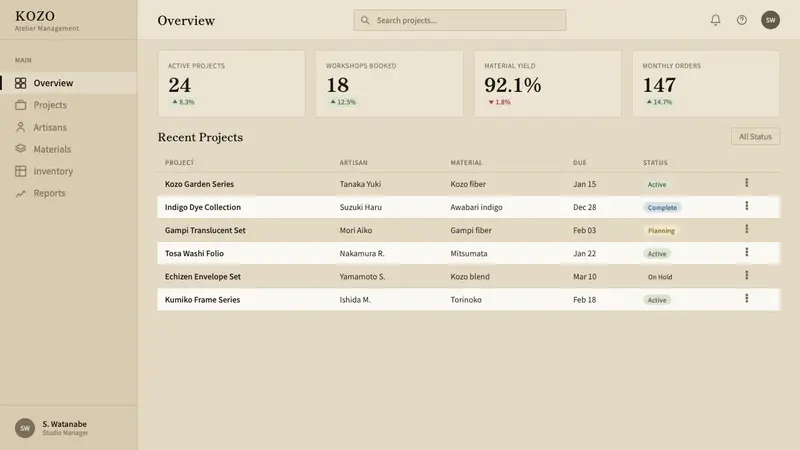Click the Kozo Garden Series project name

199,184
